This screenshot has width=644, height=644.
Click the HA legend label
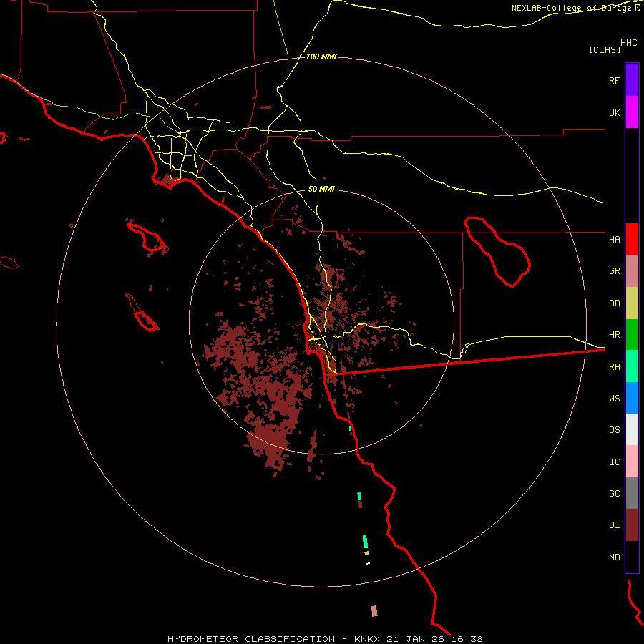614,240
